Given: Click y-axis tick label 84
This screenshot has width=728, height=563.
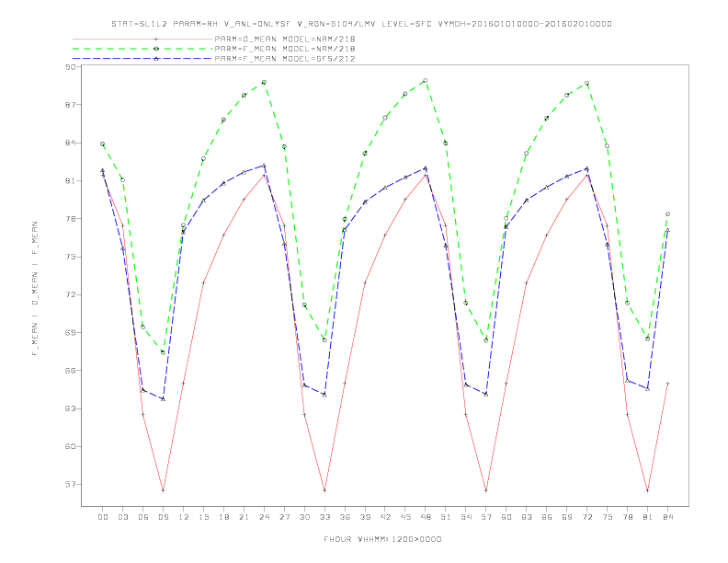Looking at the screenshot, I should [70, 144].
